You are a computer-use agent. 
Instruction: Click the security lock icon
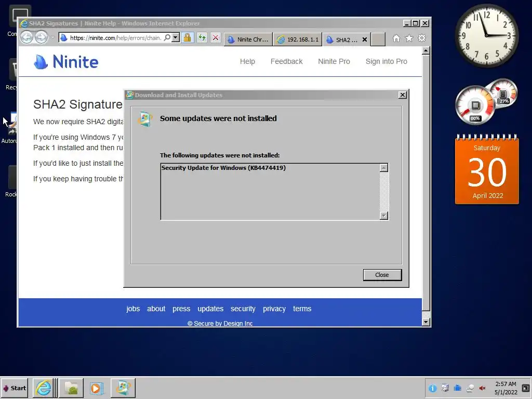pyautogui.click(x=187, y=37)
